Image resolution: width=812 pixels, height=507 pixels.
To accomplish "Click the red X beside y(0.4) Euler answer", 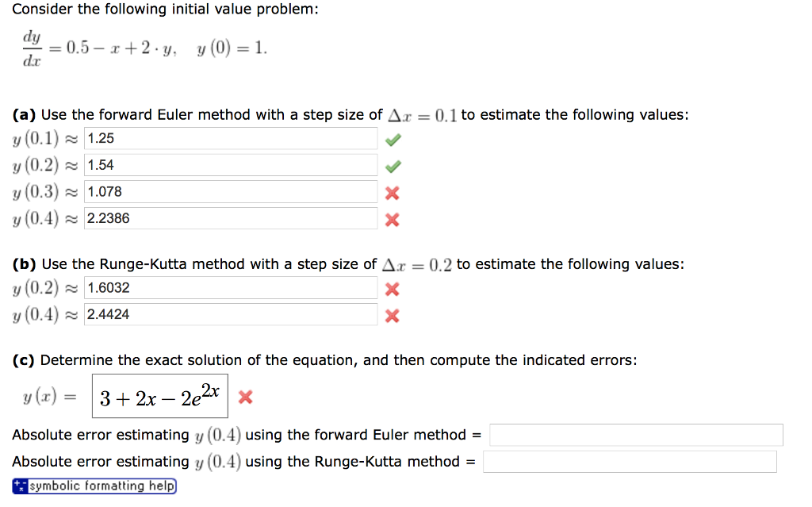I will pos(392,218).
